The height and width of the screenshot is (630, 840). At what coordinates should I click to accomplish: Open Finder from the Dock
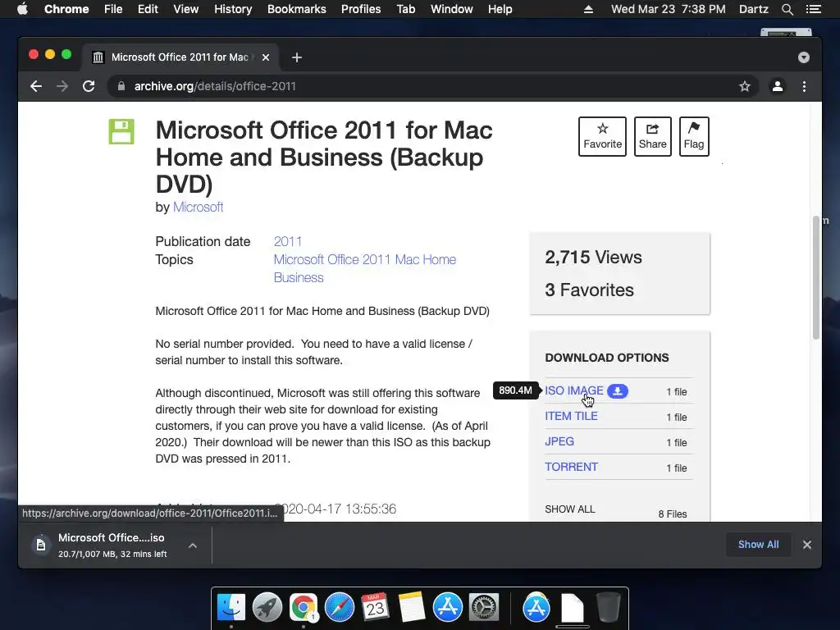click(x=231, y=607)
